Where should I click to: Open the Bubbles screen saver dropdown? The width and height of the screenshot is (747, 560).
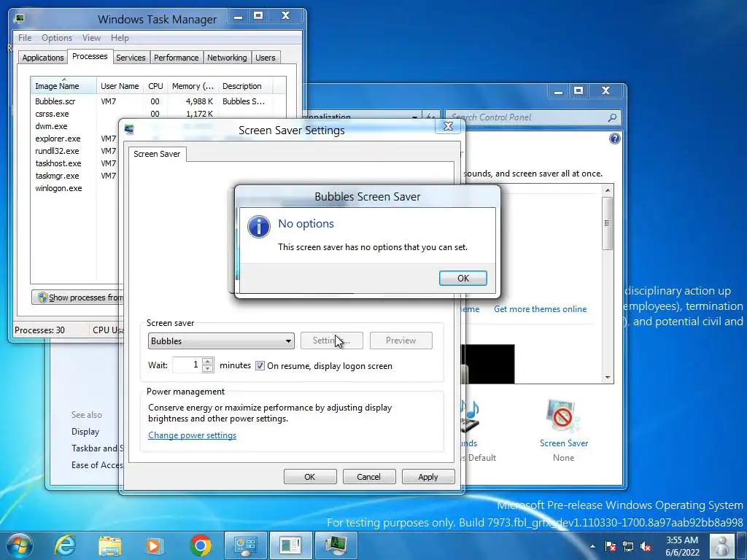(x=221, y=341)
